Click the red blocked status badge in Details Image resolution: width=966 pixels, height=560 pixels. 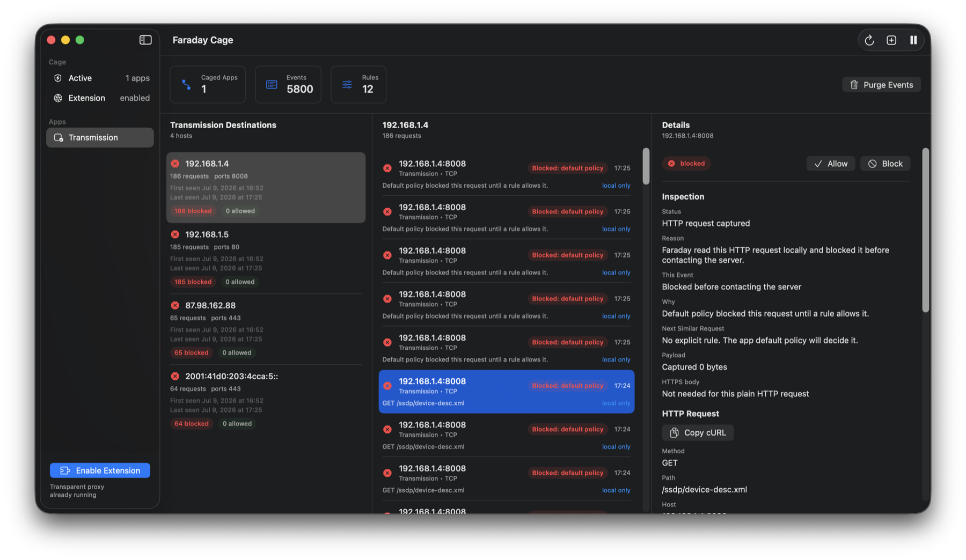coord(686,163)
